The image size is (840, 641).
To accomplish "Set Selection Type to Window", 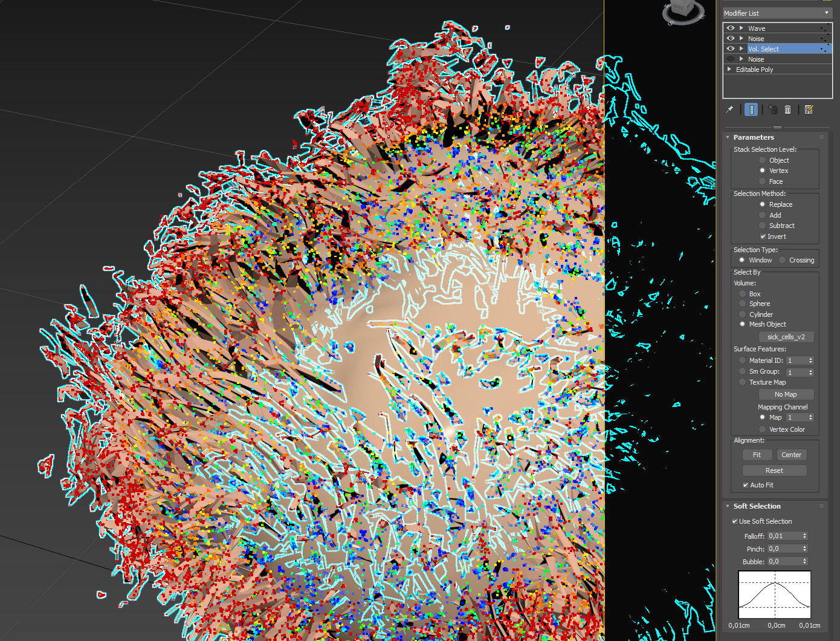I will pos(742,260).
